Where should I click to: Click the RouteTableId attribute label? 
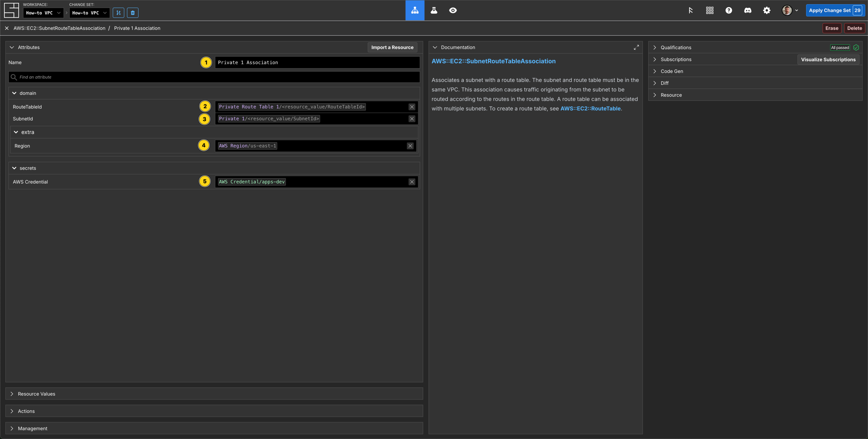[x=27, y=107]
